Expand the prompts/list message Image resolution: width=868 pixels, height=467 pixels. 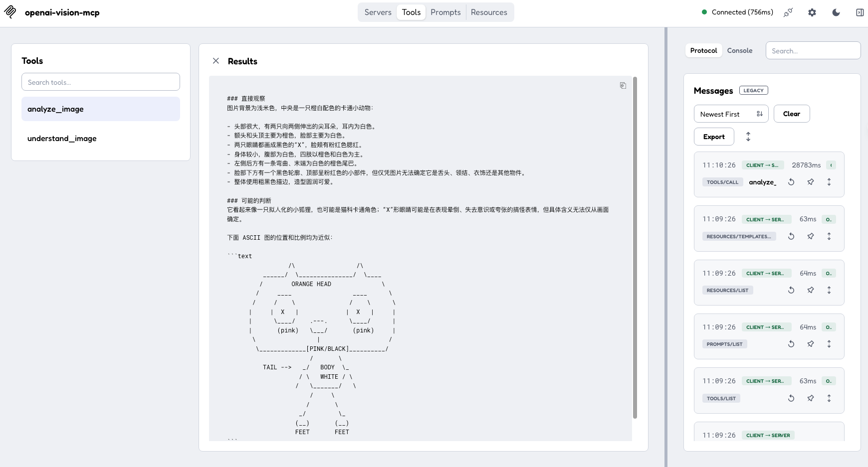click(x=829, y=344)
